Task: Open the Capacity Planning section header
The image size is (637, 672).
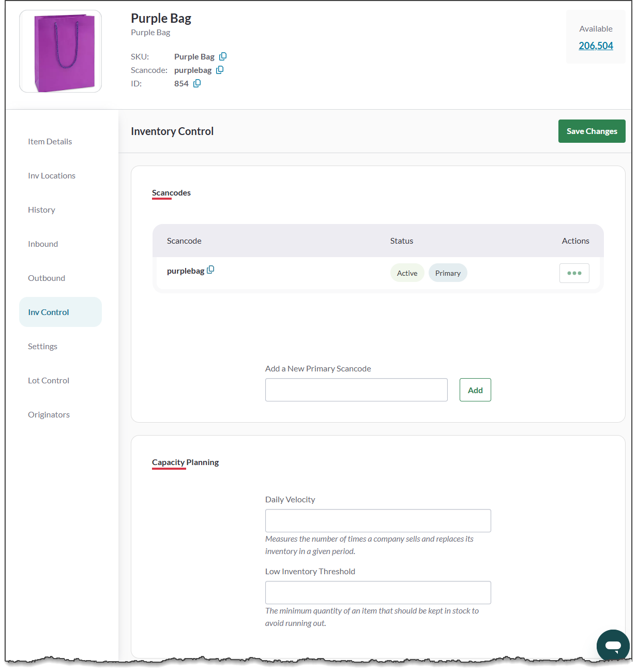Action: (185, 462)
